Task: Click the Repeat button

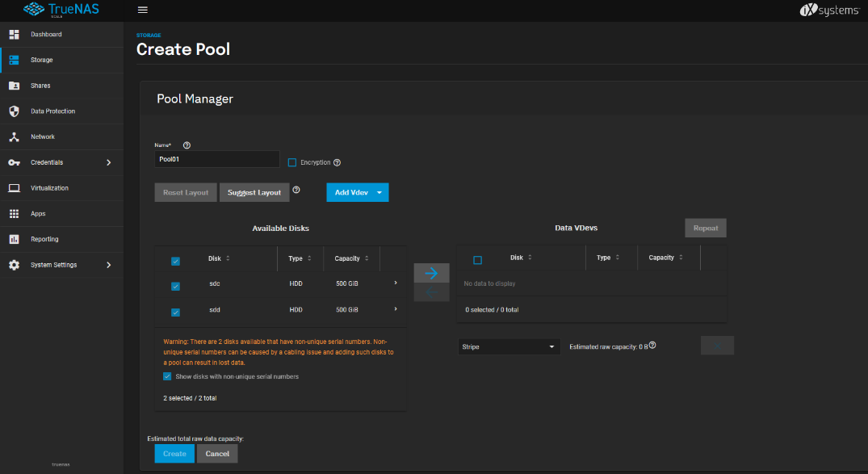Action: pyautogui.click(x=706, y=229)
